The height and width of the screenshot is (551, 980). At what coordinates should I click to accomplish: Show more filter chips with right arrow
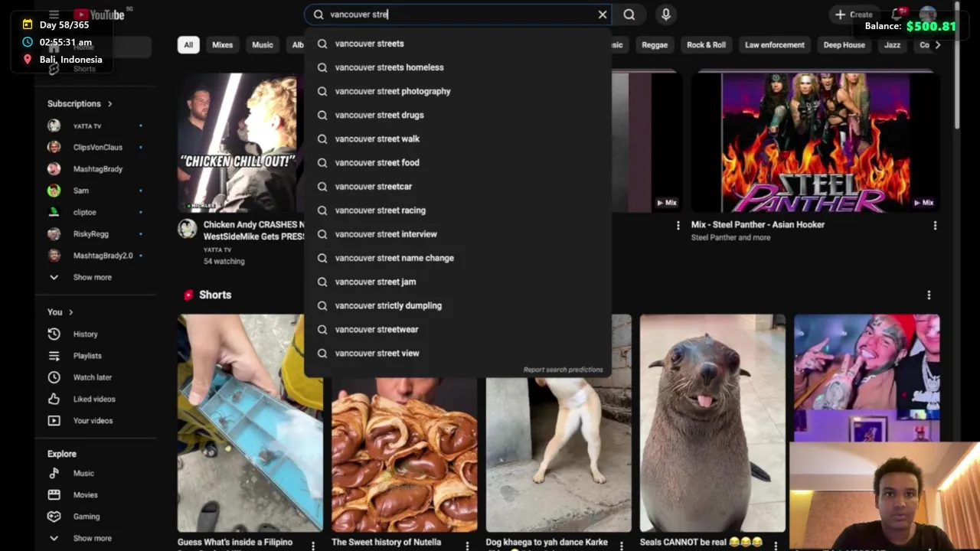pos(938,44)
